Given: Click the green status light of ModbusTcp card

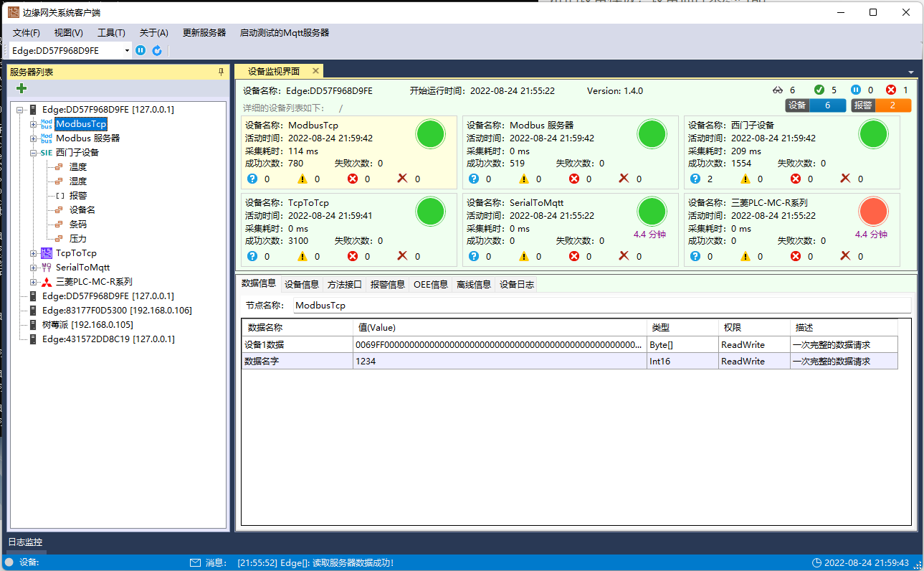Looking at the screenshot, I should (431, 134).
